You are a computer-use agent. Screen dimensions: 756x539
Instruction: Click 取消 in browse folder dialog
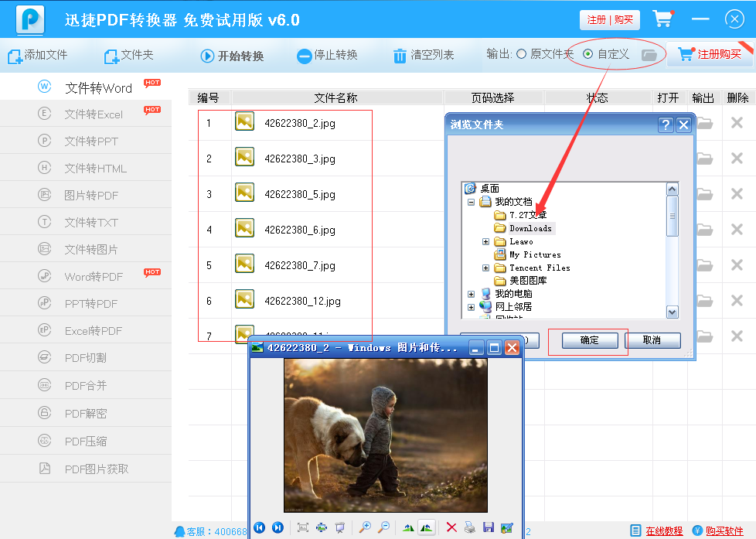point(652,340)
